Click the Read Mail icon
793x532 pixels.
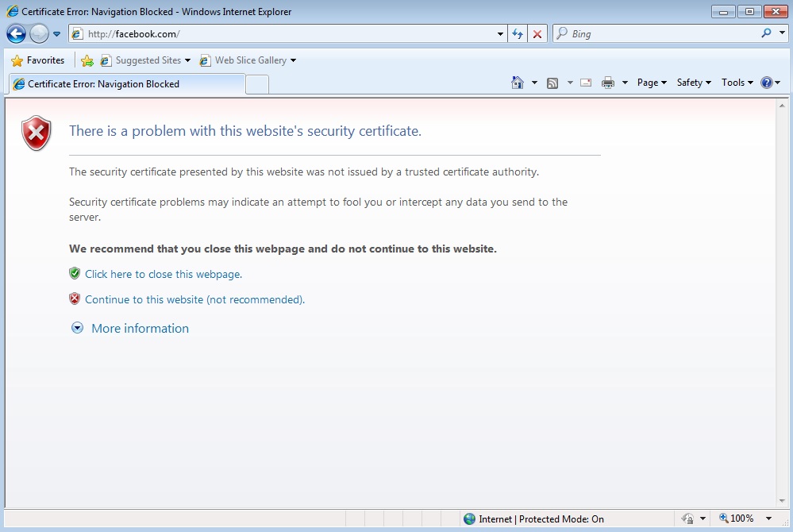pyautogui.click(x=586, y=83)
